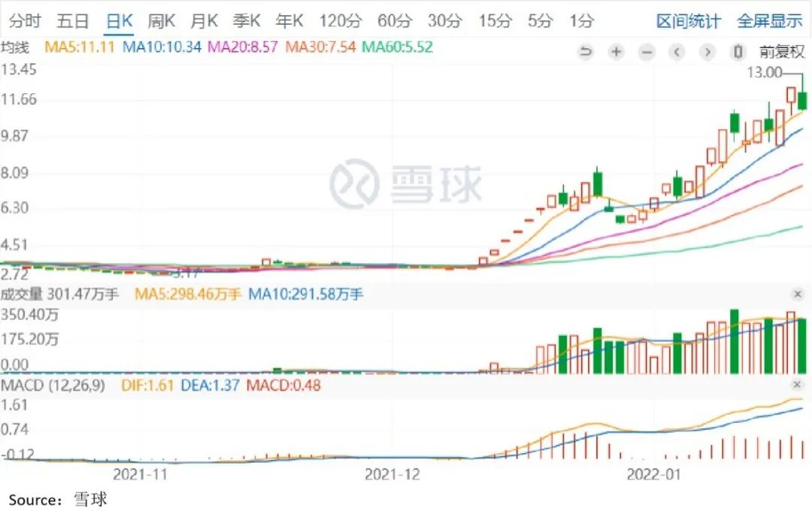Close the 成交量 volume panel
This screenshot has width=812, height=514.
798,294
